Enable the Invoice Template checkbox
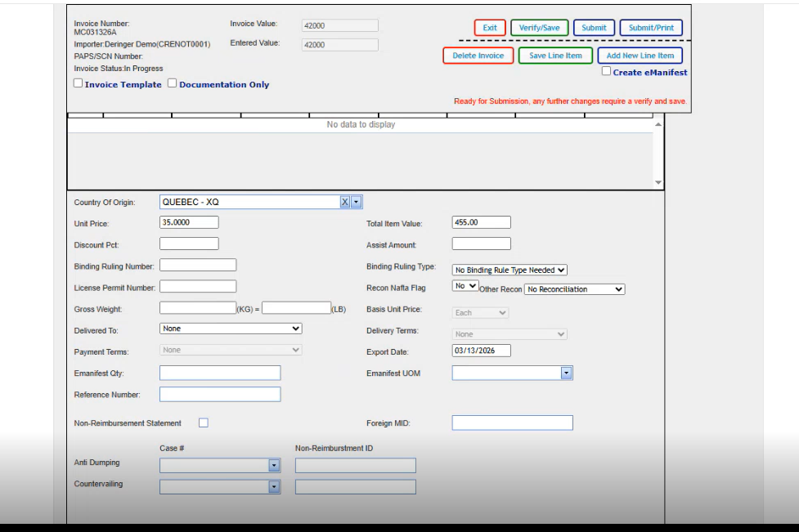 (79, 83)
